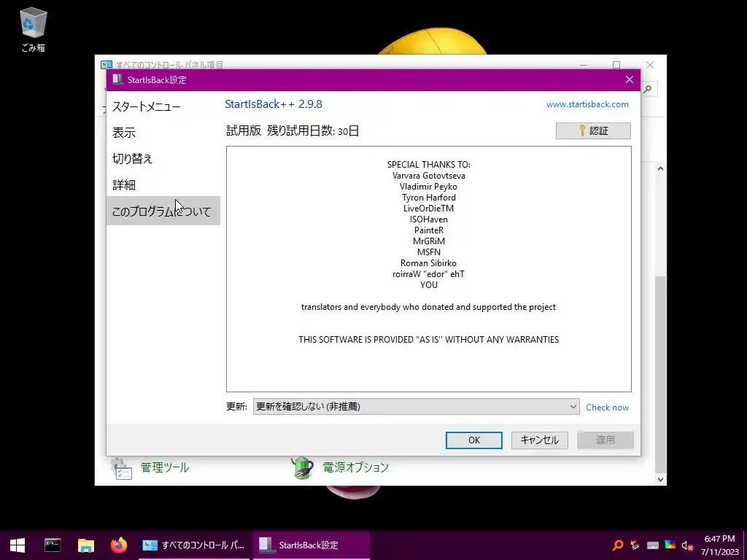
Task: Close the StartIsBack設定 dialog
Action: (630, 79)
